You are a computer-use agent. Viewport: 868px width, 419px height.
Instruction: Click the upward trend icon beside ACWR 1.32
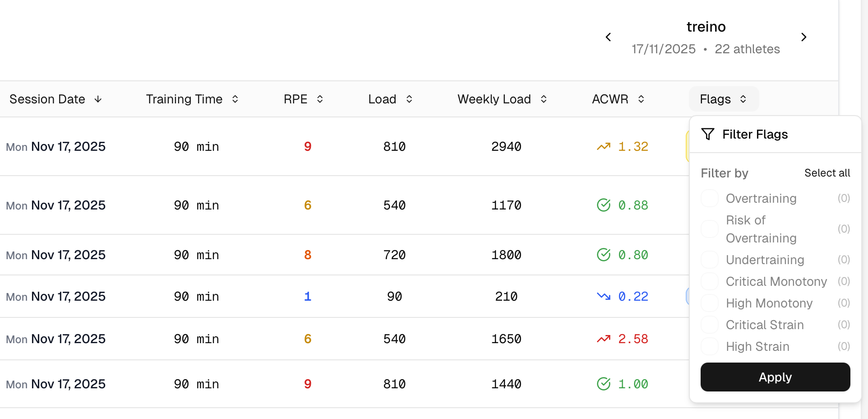604,146
